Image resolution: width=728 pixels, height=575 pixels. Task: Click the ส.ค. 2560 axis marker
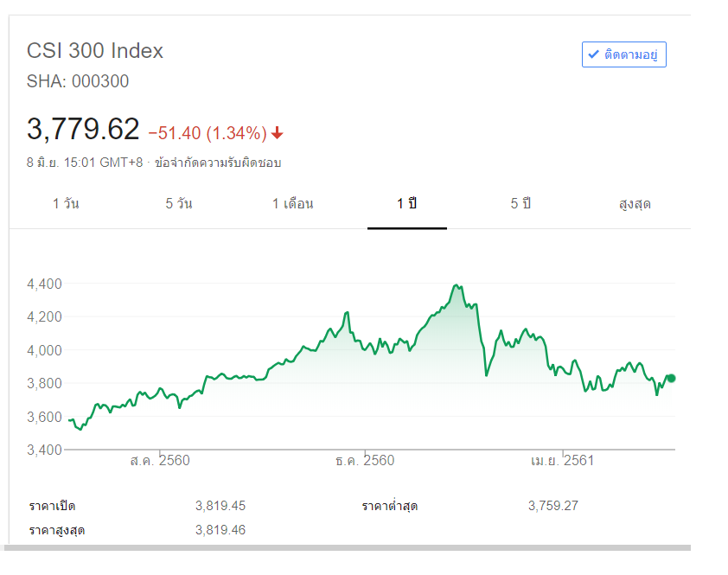(x=160, y=461)
